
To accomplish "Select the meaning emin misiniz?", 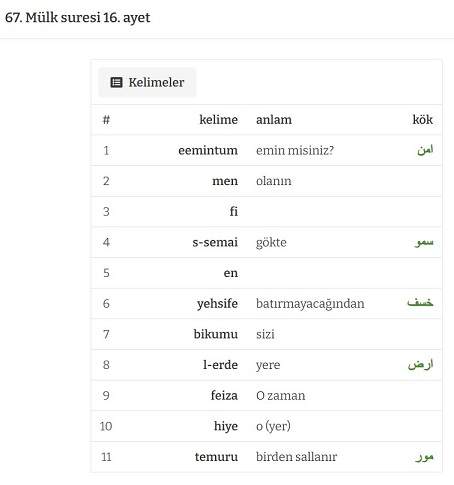I will (295, 150).
